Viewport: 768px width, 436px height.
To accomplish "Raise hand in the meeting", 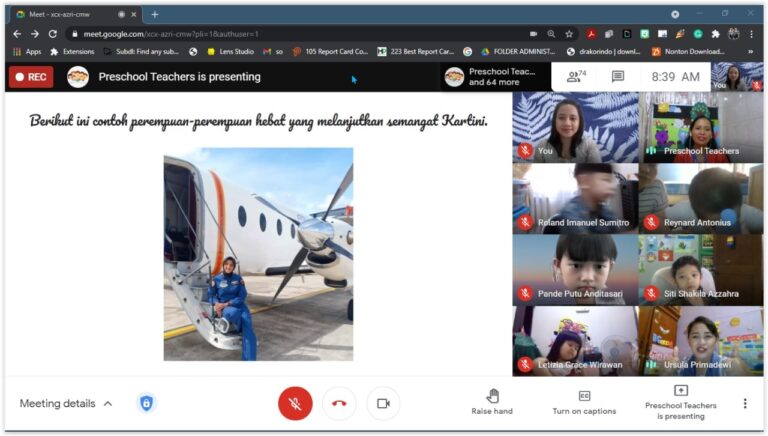I will click(x=492, y=402).
